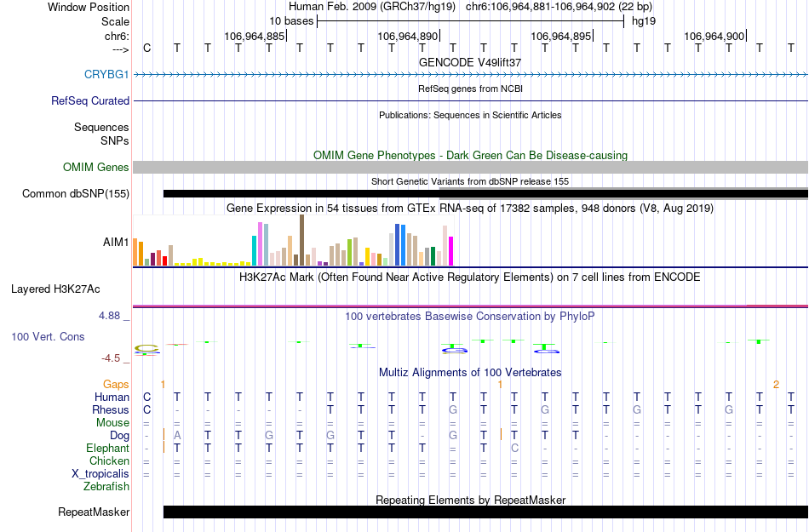
Task: Click Basewise Conservation by PhyloP title
Action: [x=470, y=316]
